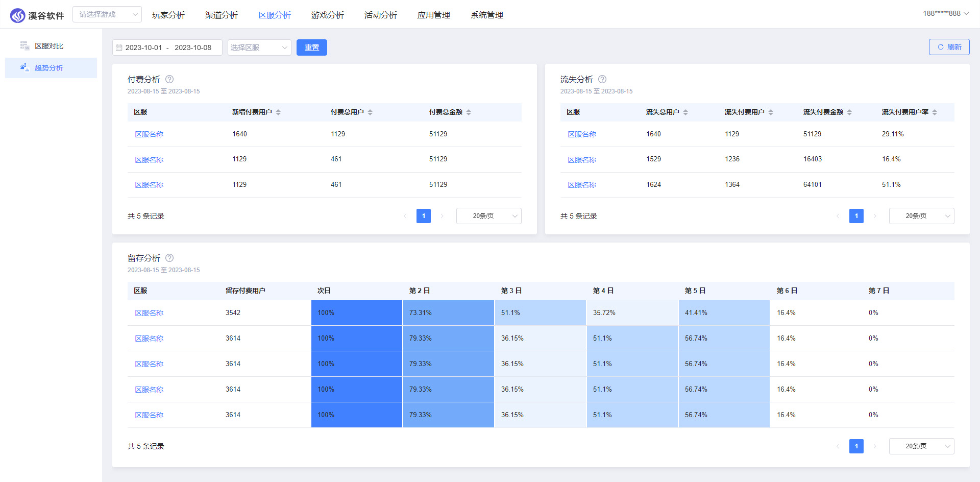The image size is (980, 482).
Task: Open 区服名称 link in 1640 付费分析 row
Action: click(x=149, y=134)
